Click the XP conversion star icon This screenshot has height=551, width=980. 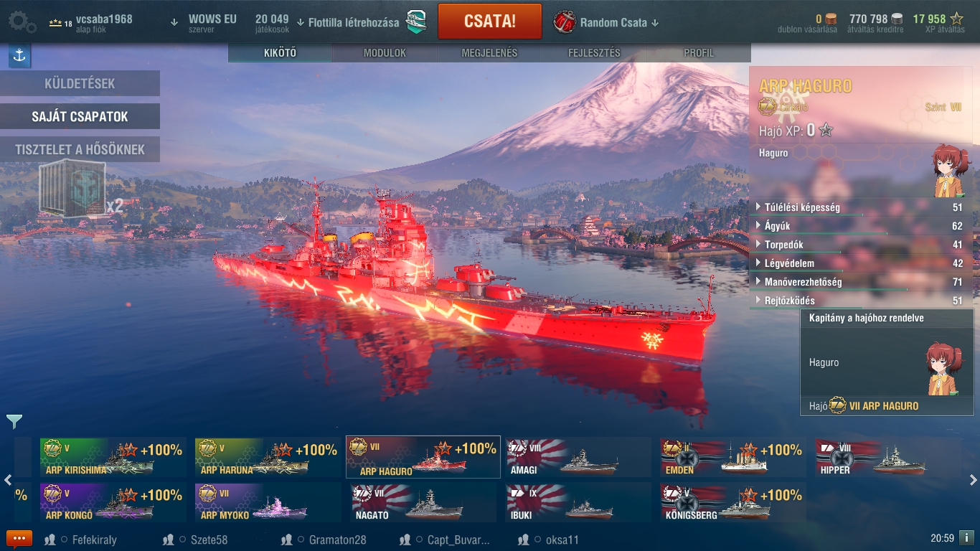956,19
